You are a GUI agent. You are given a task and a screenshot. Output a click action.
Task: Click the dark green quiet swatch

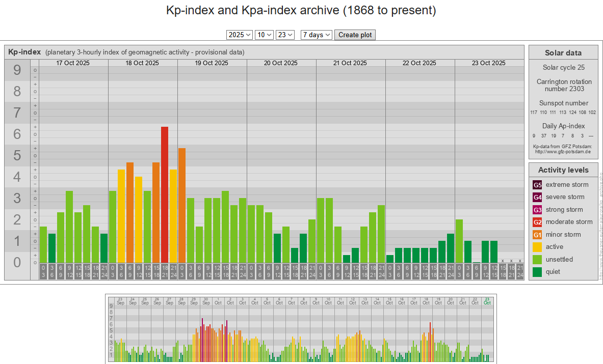pos(537,272)
